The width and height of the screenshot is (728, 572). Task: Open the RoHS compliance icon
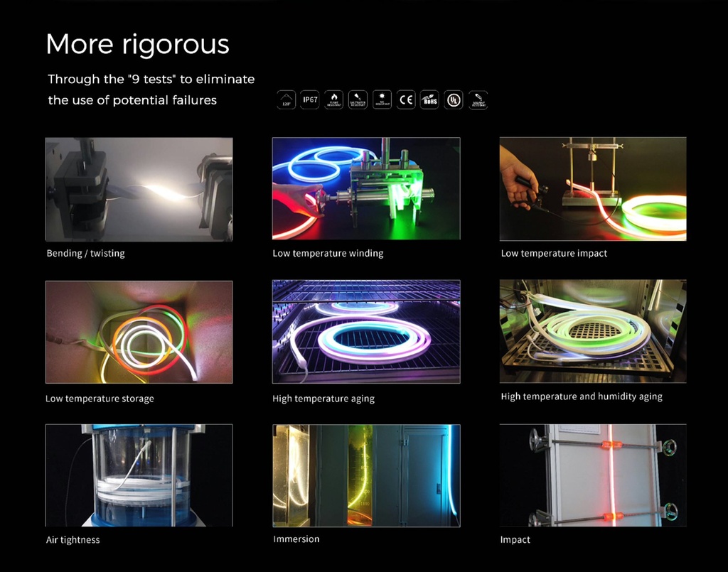[429, 99]
